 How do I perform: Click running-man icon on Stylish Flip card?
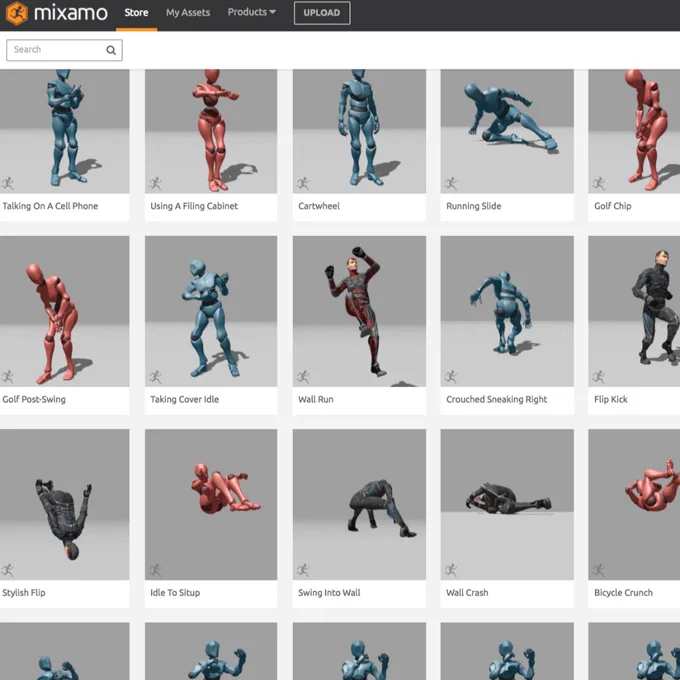point(7,570)
